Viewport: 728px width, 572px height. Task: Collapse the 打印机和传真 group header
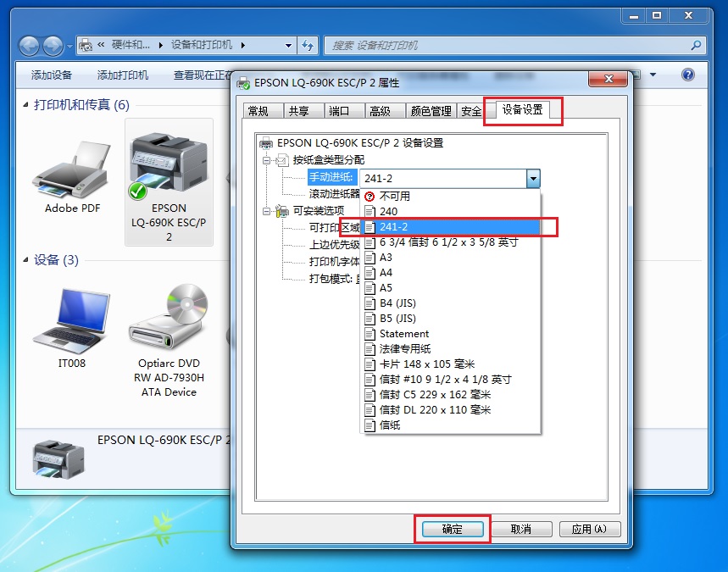click(x=26, y=105)
